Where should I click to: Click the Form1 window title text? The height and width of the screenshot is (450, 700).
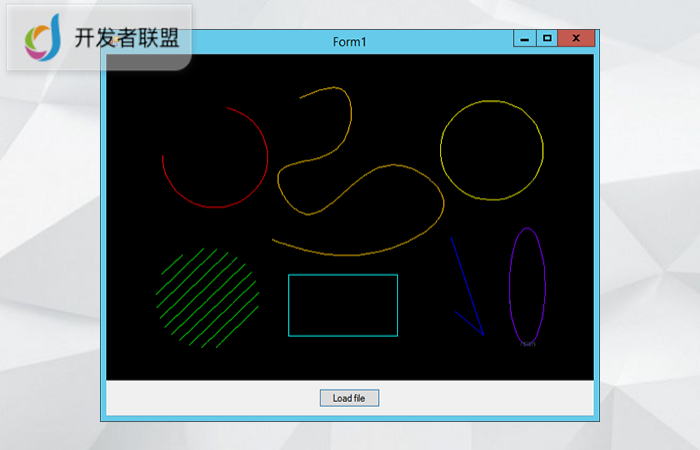click(x=349, y=41)
